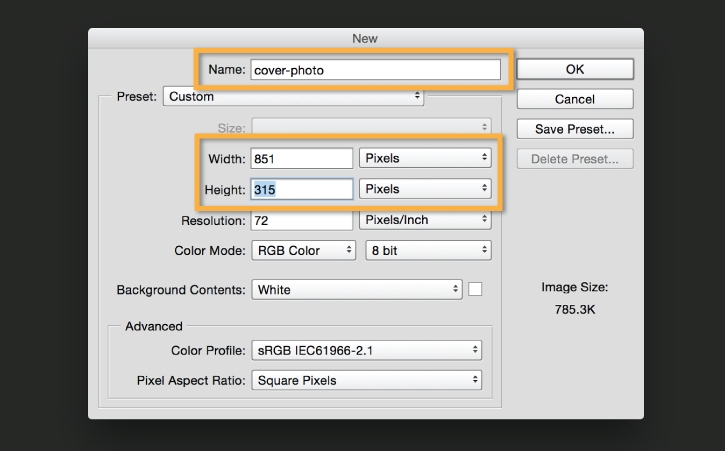Open the Pixels/Inch resolution units dropdown
The height and width of the screenshot is (451, 725).
point(426,220)
